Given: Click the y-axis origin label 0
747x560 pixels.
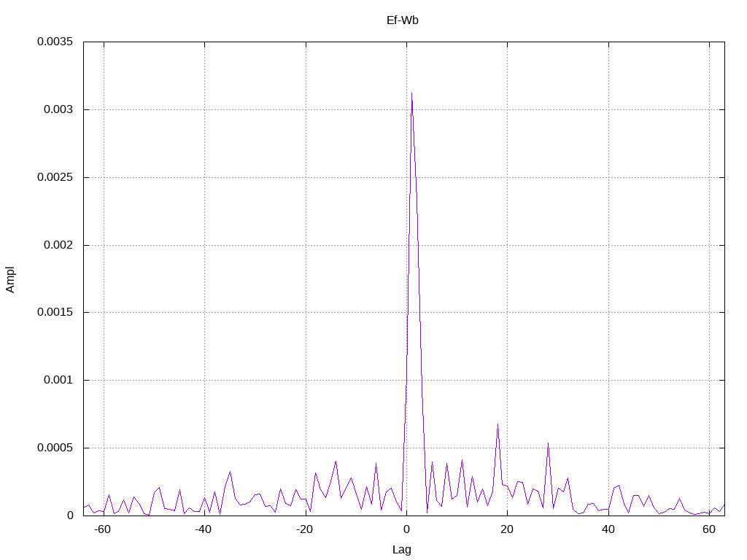Looking at the screenshot, I should point(71,516).
